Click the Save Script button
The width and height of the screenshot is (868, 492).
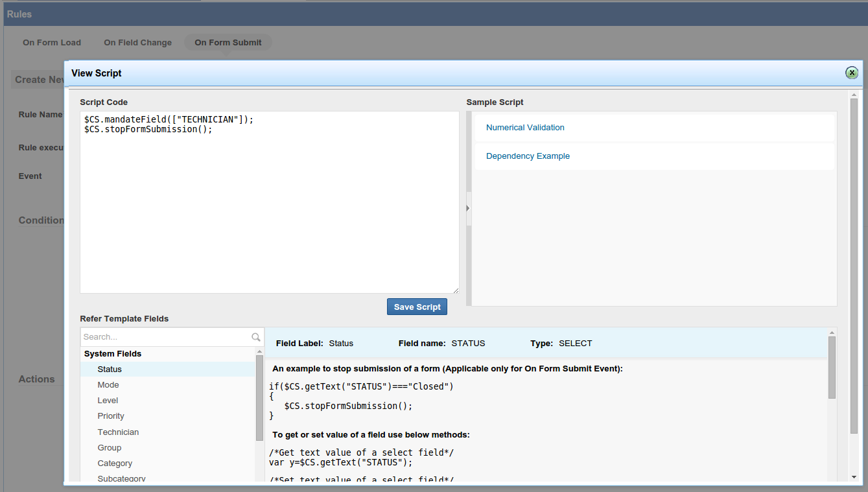[x=417, y=307]
